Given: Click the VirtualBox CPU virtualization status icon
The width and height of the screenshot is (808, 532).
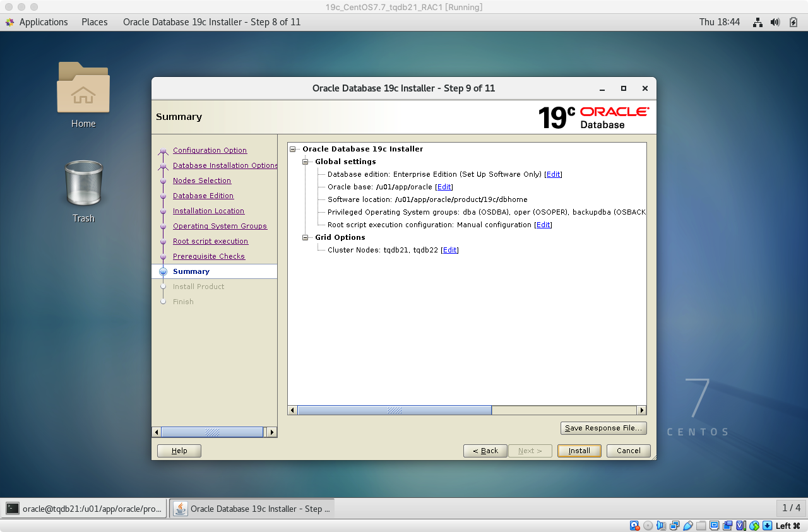Looking at the screenshot, I should [x=740, y=526].
